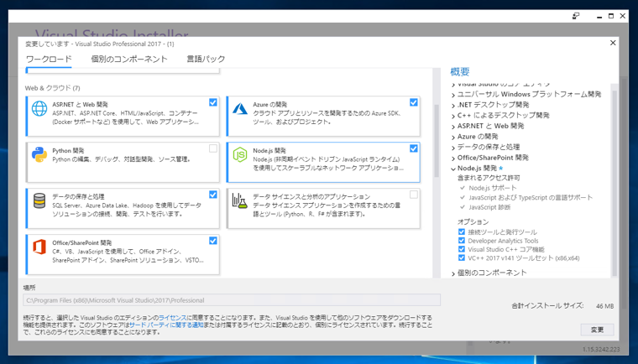Expand C++ によるデスクトップ開発 in summary
This screenshot has height=364, width=638.
pyautogui.click(x=453, y=116)
